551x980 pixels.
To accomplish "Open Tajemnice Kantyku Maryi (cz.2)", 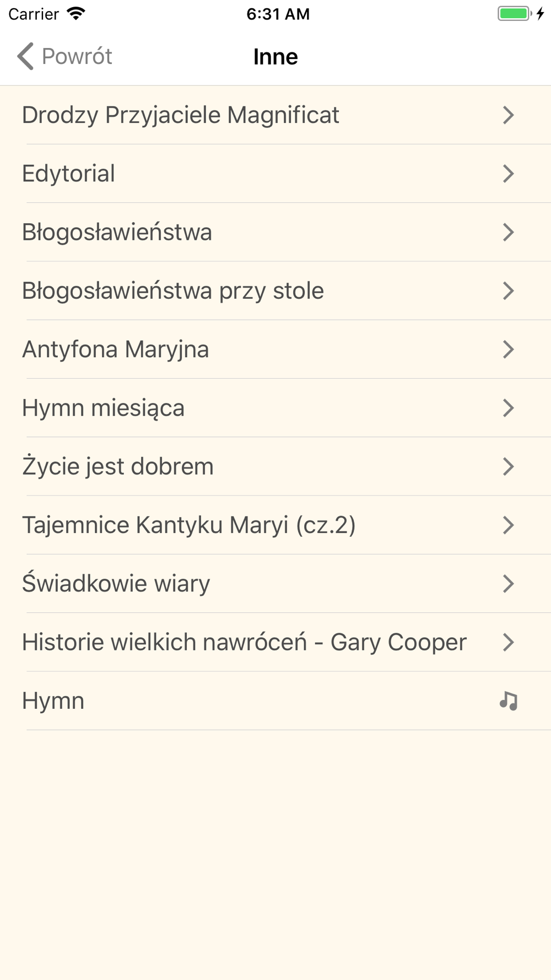I will (275, 525).
